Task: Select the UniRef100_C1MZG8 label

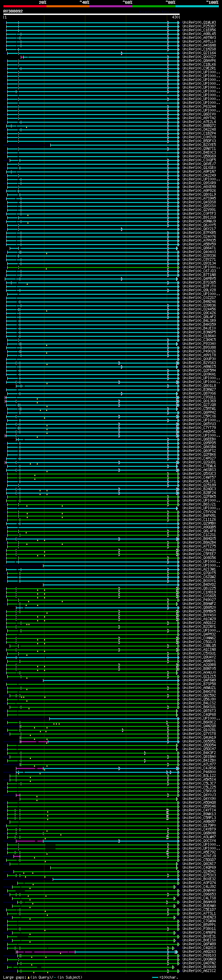Action: point(199,49)
